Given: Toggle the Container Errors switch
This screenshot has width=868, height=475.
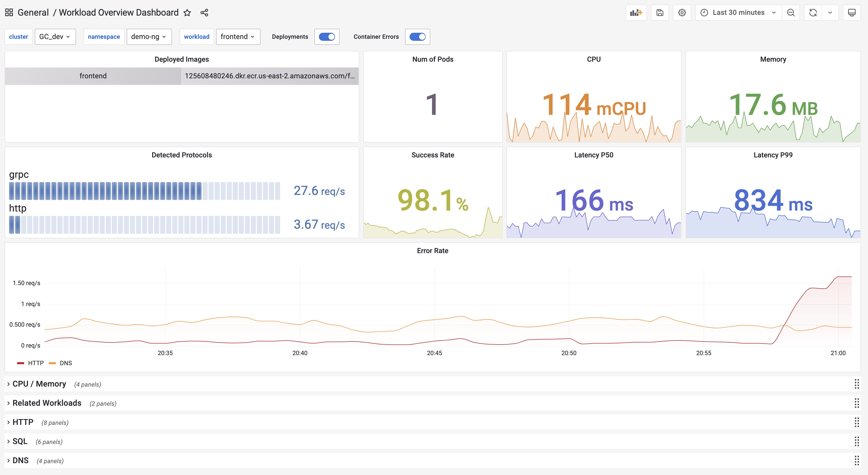Looking at the screenshot, I should point(417,37).
